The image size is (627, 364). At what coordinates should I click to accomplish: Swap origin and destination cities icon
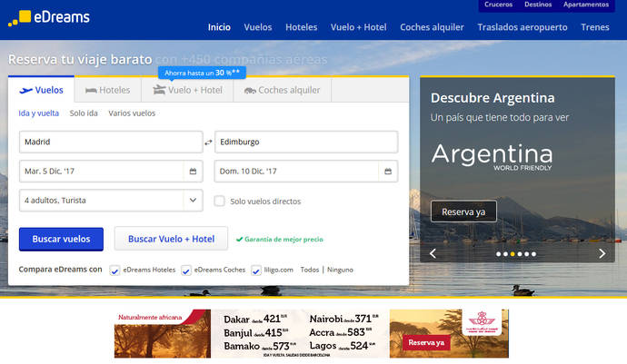(208, 143)
